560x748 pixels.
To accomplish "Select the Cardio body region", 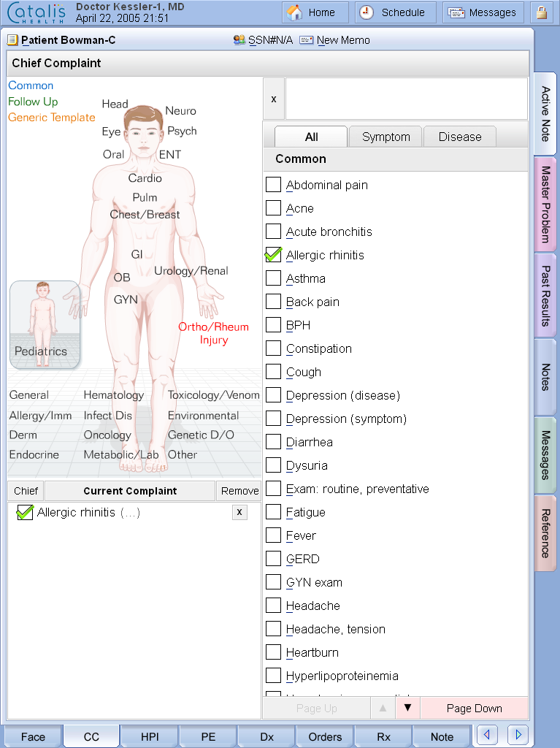I will click(x=145, y=178).
